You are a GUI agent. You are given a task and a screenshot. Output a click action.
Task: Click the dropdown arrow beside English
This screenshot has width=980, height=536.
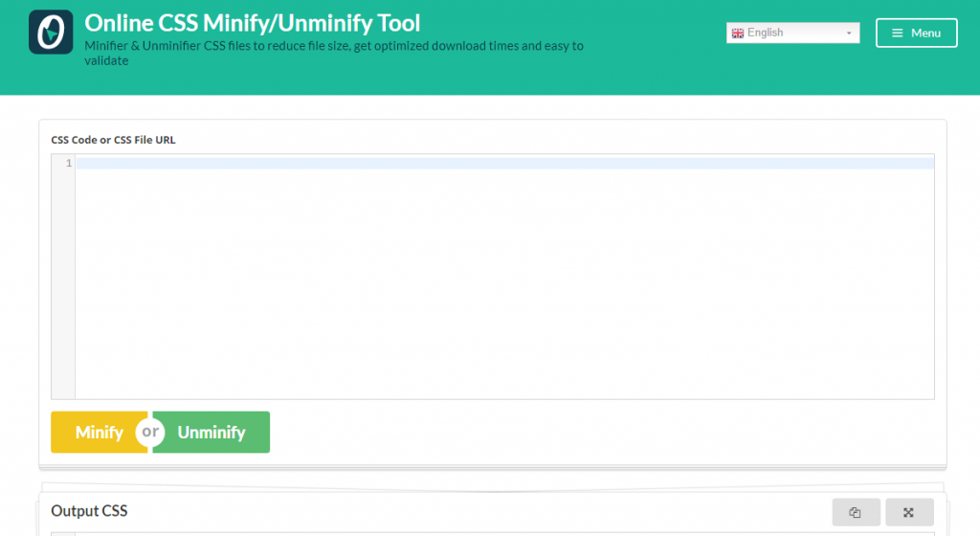(849, 33)
